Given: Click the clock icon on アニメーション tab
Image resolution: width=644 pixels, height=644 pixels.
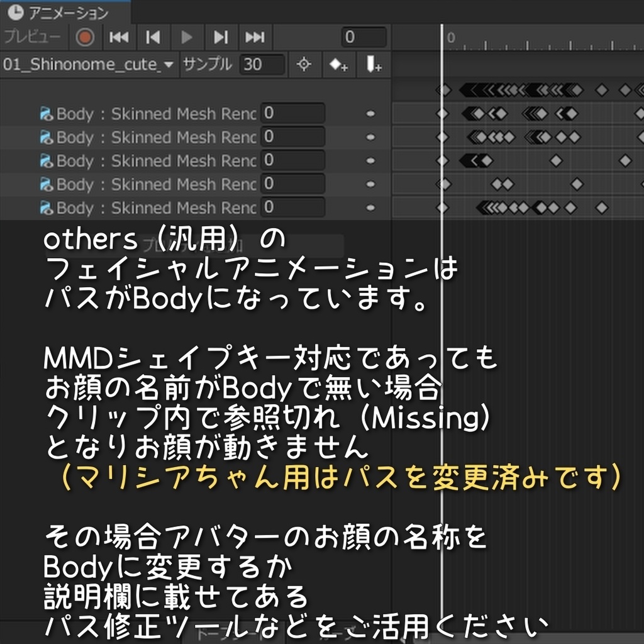Looking at the screenshot, I should pyautogui.click(x=16, y=13).
